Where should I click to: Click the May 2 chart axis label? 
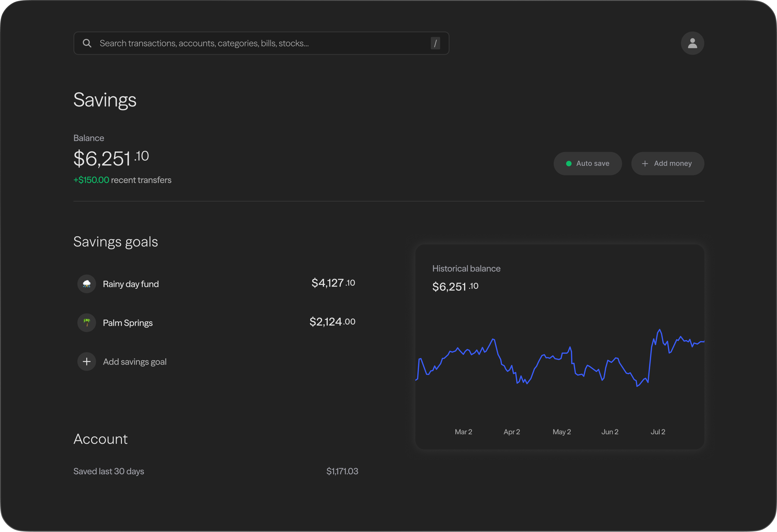(562, 432)
